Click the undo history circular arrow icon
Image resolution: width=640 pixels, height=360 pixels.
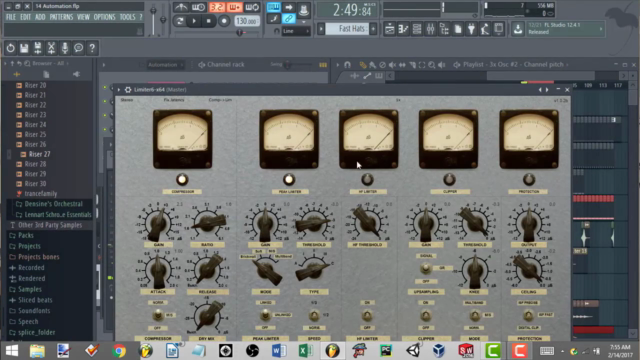pyautogui.click(x=10, y=48)
